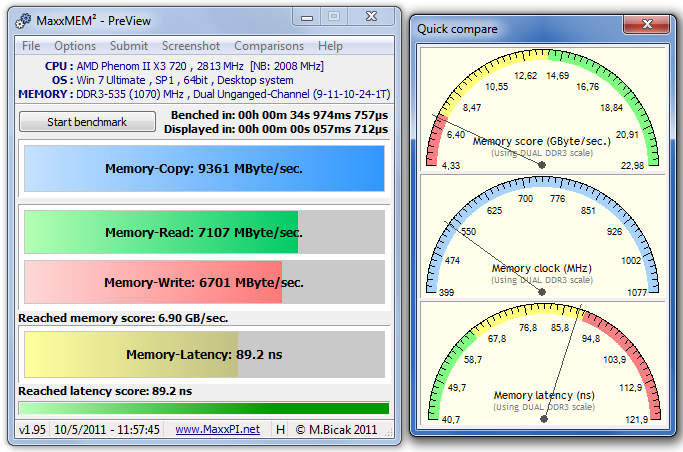Open the Help menu
This screenshot has width=683, height=452.
pyautogui.click(x=330, y=46)
